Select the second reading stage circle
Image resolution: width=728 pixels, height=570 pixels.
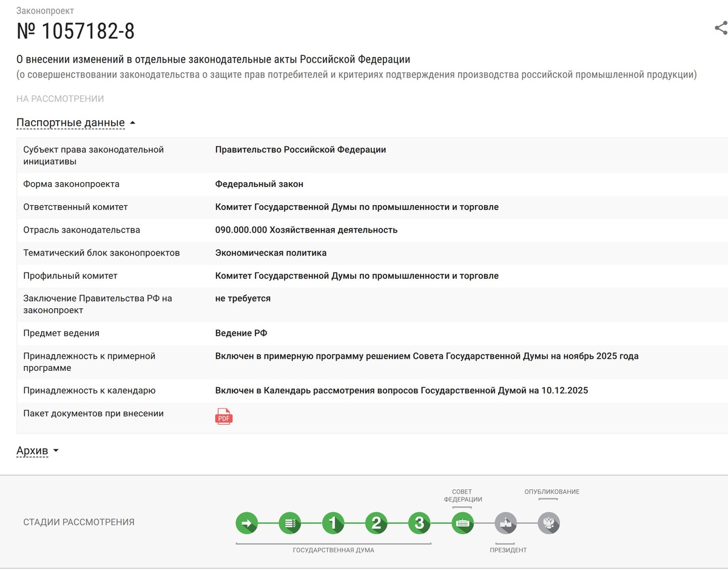[376, 523]
